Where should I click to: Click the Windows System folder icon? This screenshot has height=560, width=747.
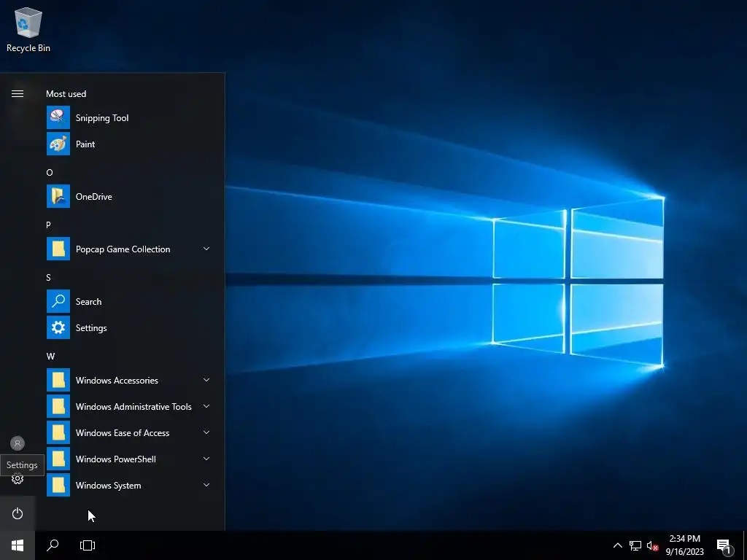(58, 485)
